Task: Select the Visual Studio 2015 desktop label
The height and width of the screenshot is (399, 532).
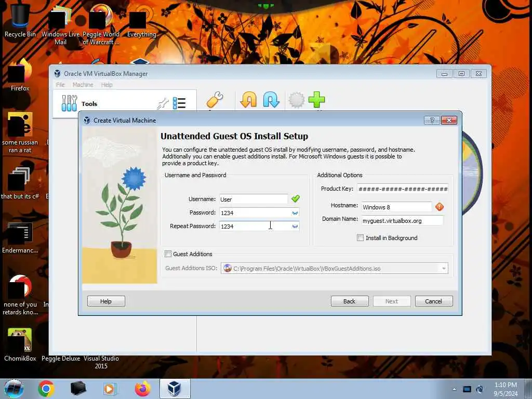Action: click(101, 362)
